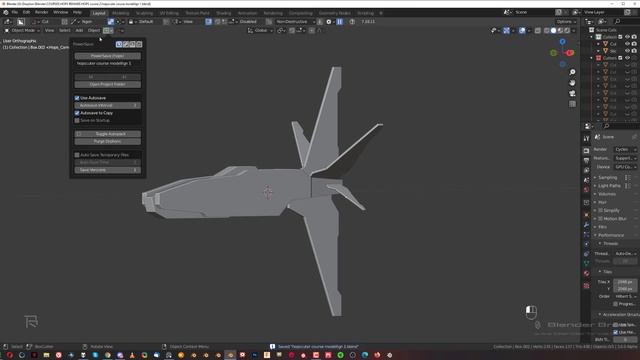Click the pause icon in top toolbar

pyautogui.click(x=340, y=22)
